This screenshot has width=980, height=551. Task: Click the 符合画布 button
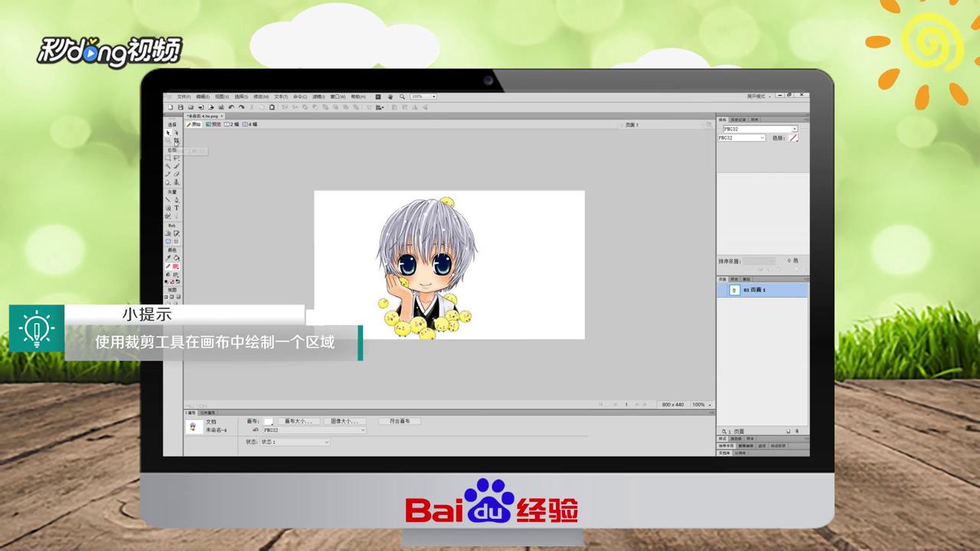pyautogui.click(x=400, y=421)
